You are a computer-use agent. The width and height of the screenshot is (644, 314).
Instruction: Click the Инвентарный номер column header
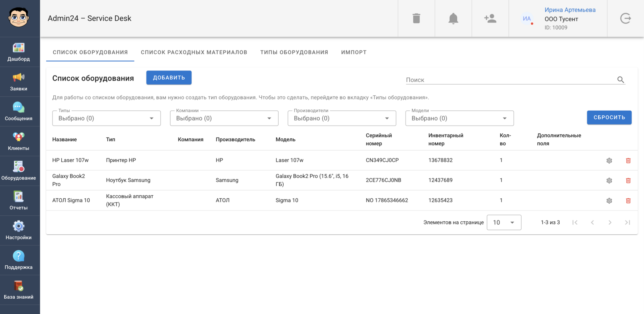(446, 139)
